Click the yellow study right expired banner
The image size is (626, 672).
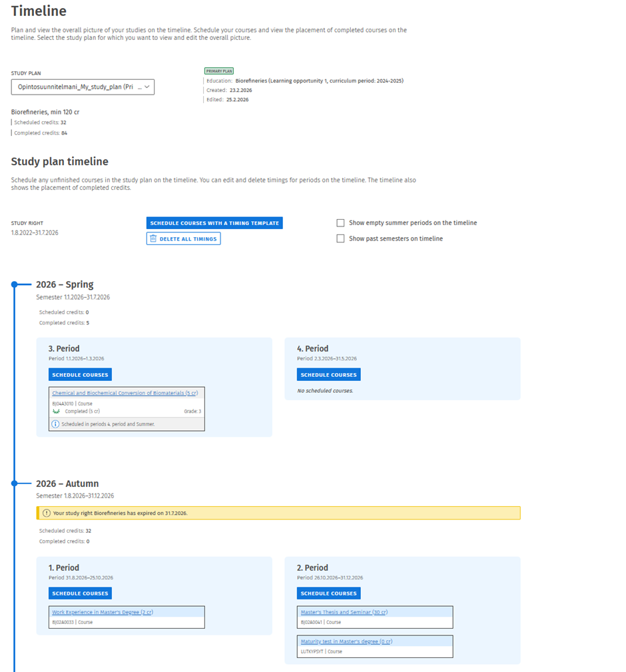(278, 513)
